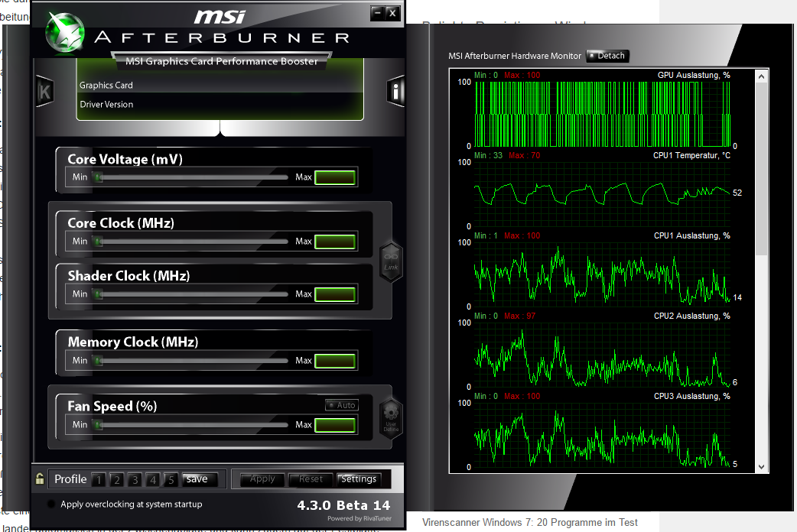
Task: Click the Reset button
Action: (311, 479)
